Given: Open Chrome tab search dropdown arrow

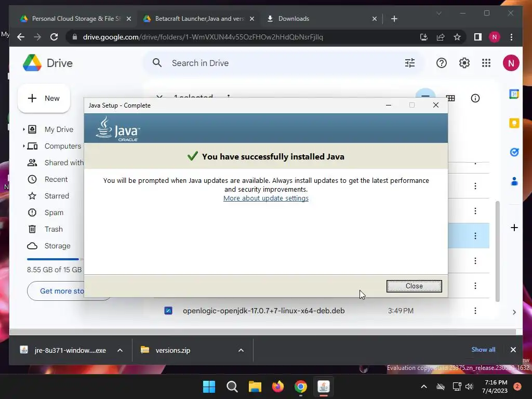Looking at the screenshot, I should (438, 13).
